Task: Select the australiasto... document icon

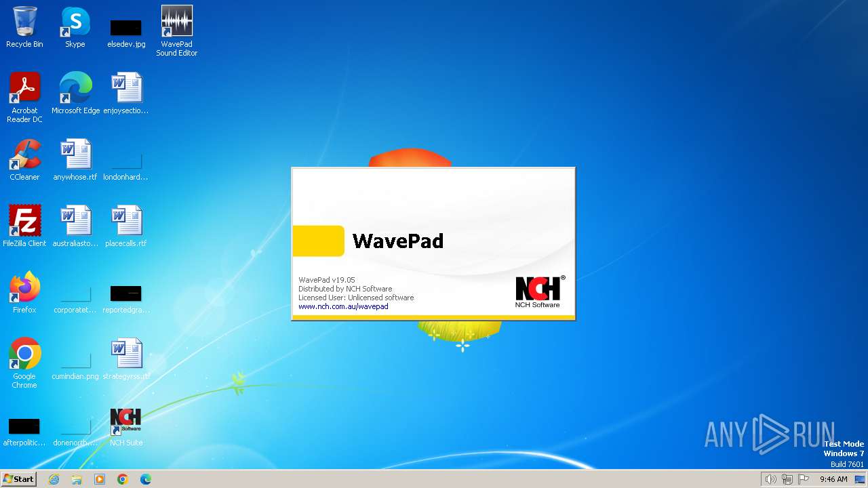Action: click(x=75, y=226)
